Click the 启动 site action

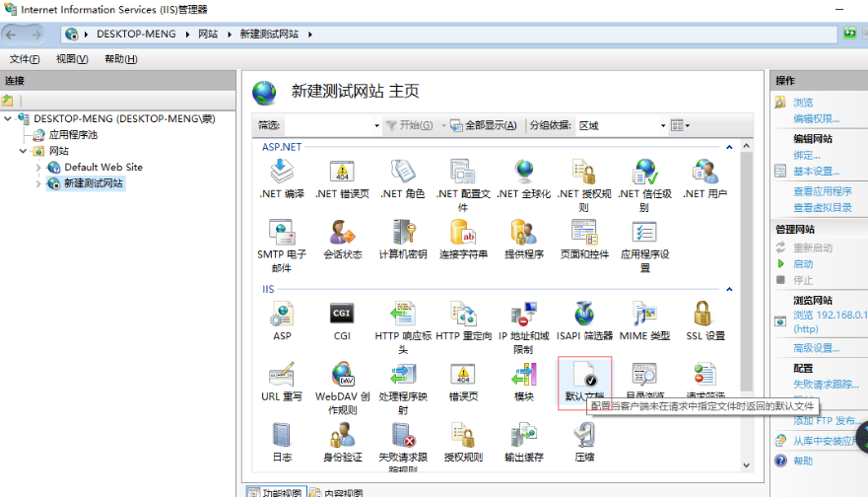click(803, 263)
